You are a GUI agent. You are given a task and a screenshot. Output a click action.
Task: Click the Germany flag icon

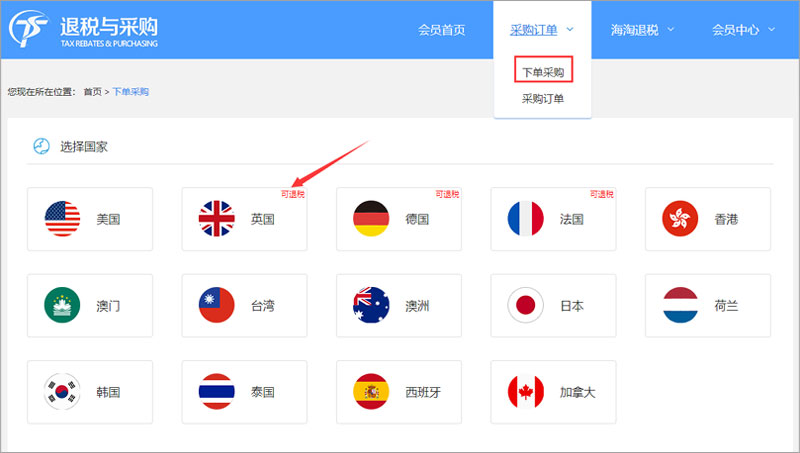coord(371,219)
